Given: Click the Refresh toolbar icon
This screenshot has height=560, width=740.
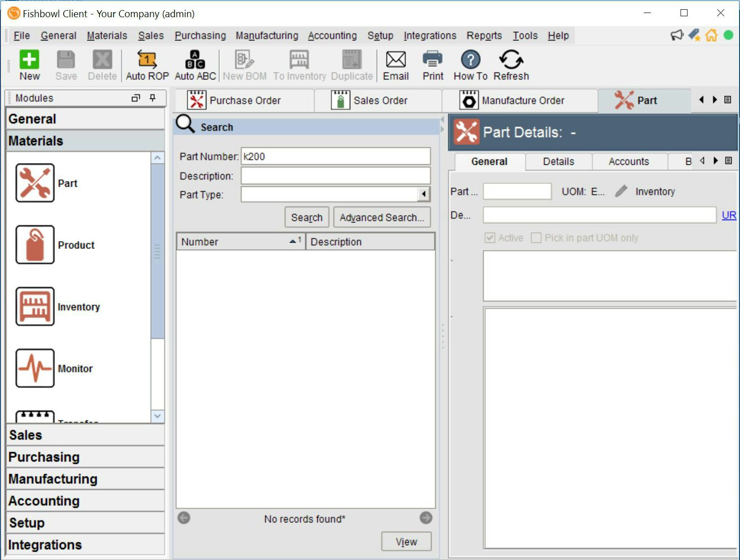Looking at the screenshot, I should [x=511, y=65].
